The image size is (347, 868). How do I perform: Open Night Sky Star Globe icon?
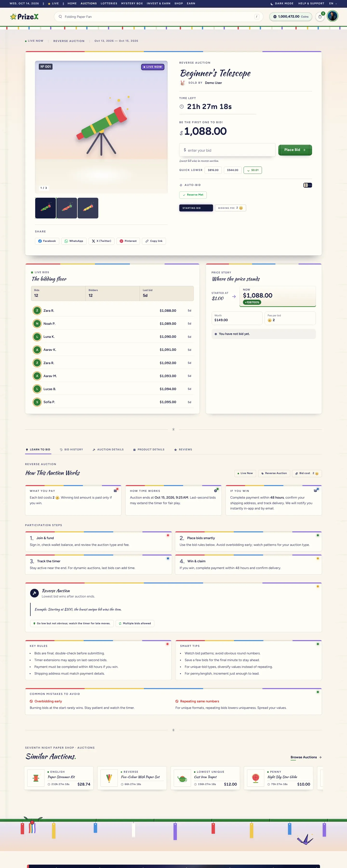256,778
